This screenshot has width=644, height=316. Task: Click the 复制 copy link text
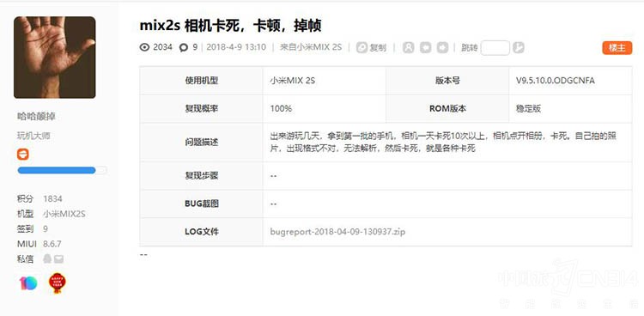378,48
